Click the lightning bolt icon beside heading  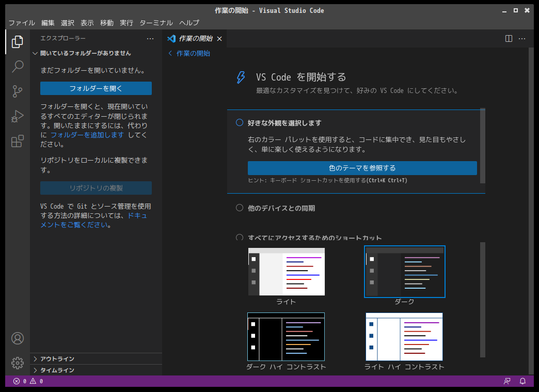(241, 77)
